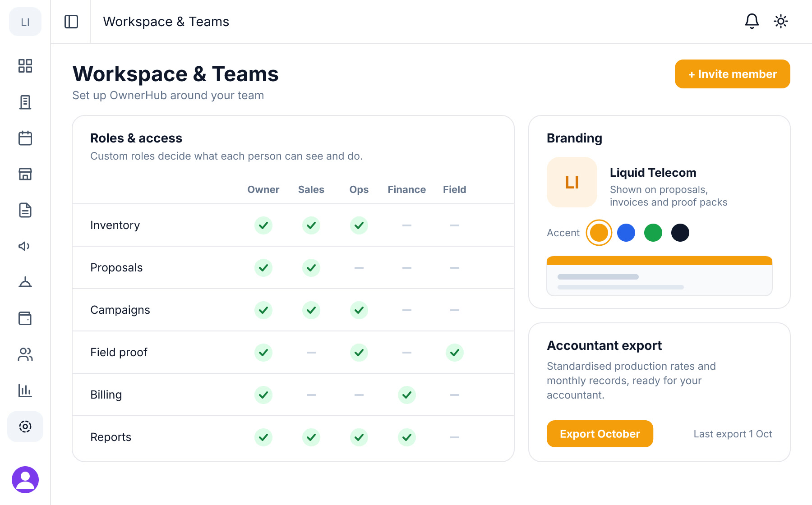Toggle Inventory access for Owner

(x=263, y=225)
